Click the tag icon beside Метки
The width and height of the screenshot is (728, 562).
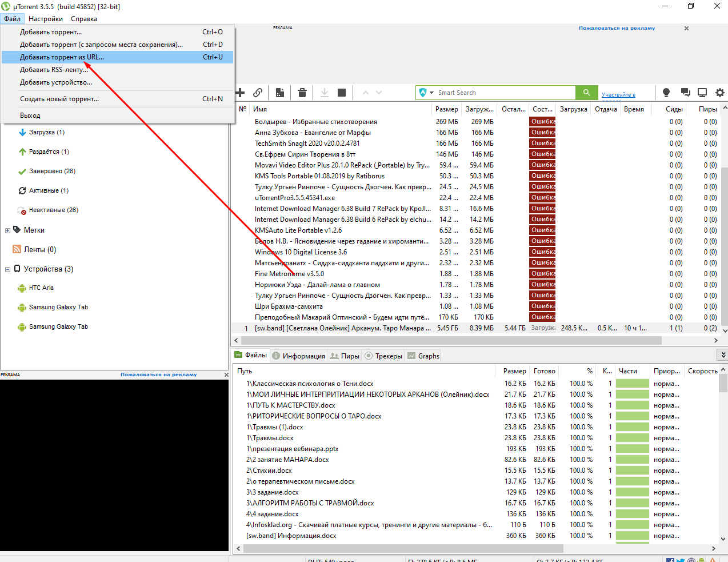point(17,230)
